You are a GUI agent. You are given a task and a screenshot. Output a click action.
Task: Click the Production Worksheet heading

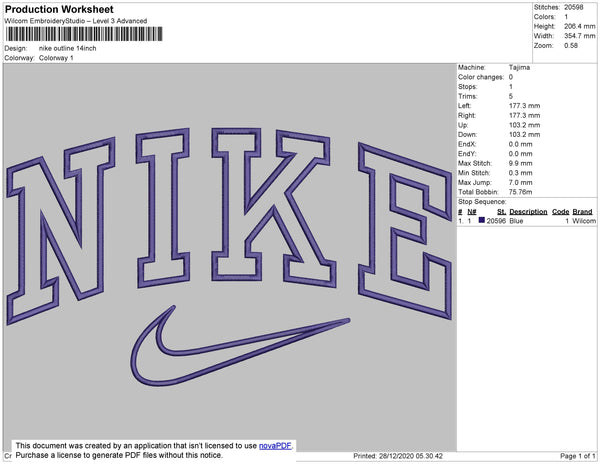tap(59, 9)
